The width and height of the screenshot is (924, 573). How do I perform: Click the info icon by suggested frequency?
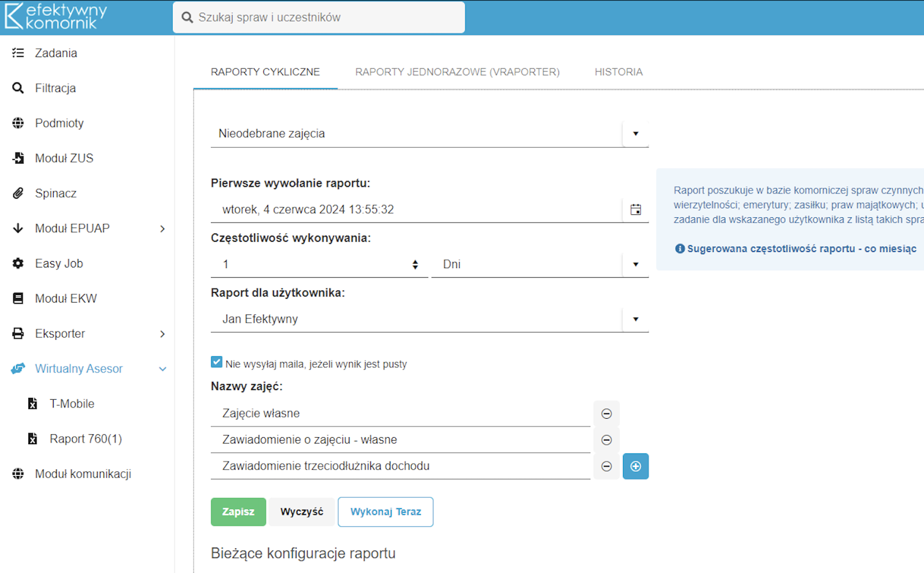(680, 248)
